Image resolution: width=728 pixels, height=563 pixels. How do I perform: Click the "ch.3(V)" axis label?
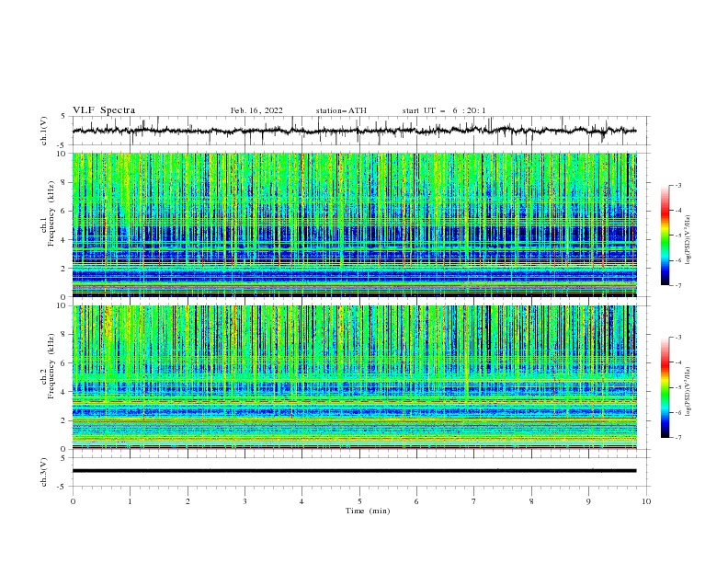(x=44, y=473)
